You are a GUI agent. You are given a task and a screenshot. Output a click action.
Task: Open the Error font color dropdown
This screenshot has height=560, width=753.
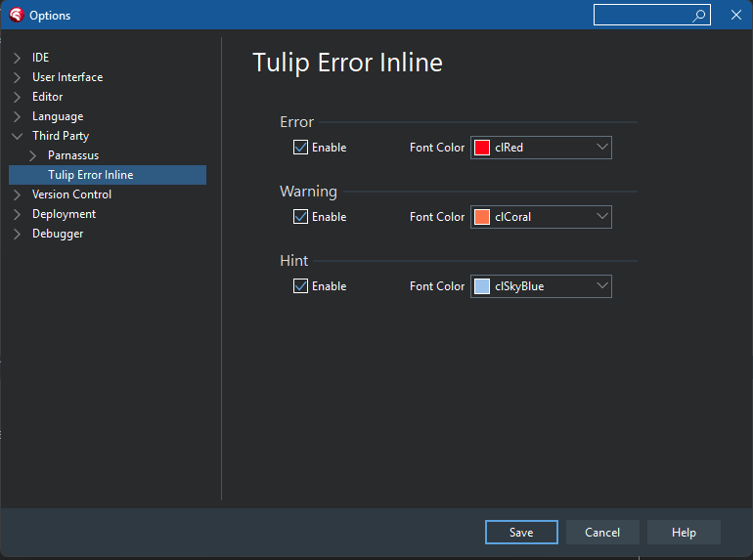click(x=602, y=148)
